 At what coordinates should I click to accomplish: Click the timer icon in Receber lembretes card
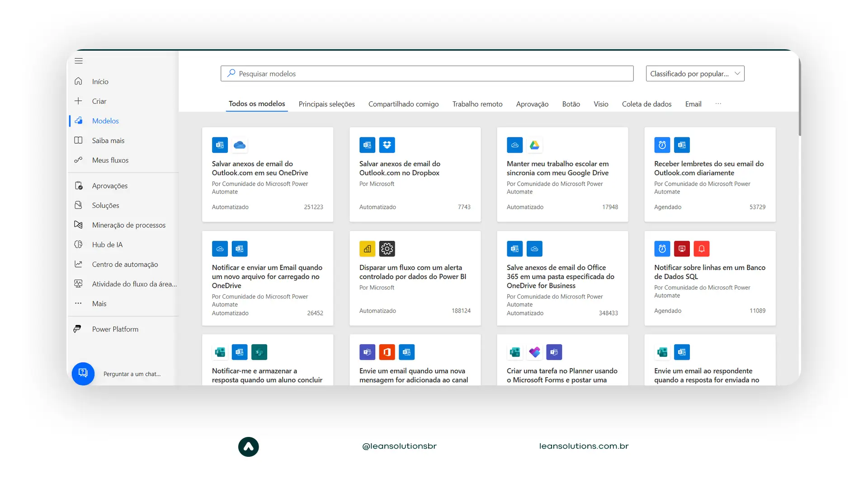(x=662, y=145)
